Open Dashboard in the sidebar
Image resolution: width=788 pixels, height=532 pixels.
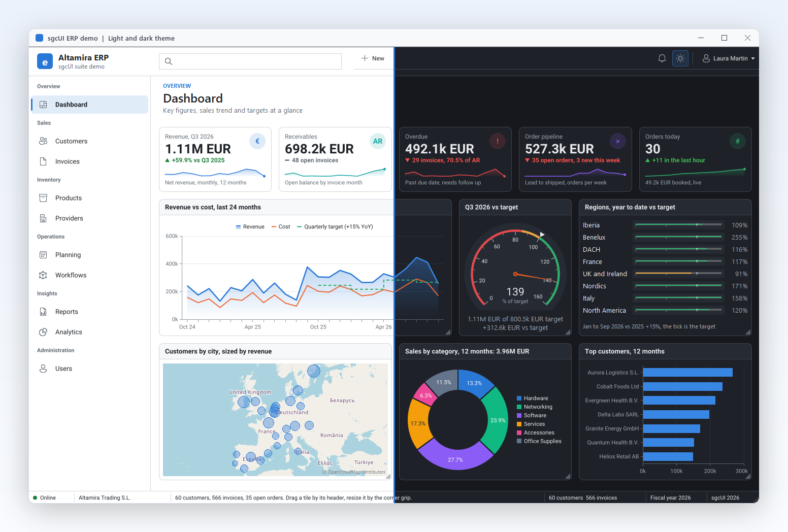(90, 105)
